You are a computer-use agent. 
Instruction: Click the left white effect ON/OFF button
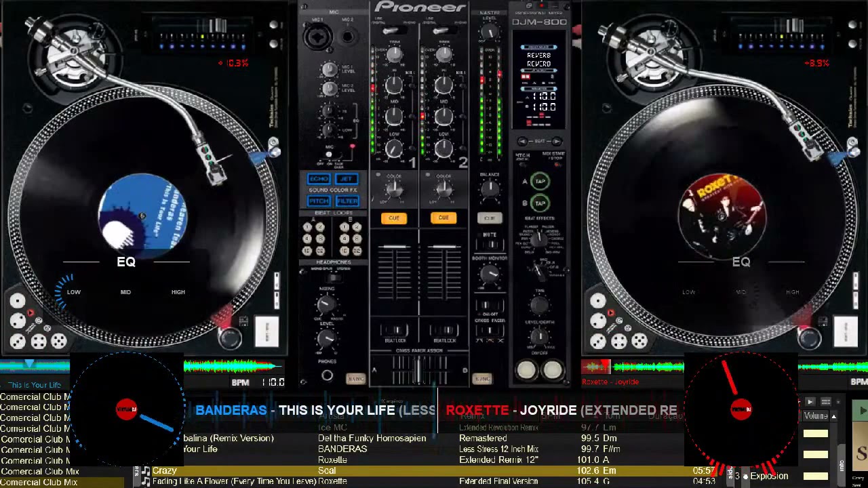pyautogui.click(x=527, y=369)
